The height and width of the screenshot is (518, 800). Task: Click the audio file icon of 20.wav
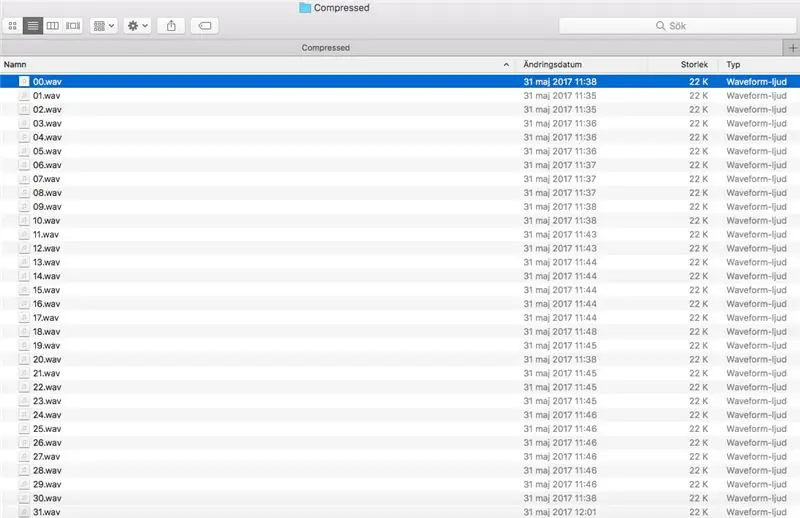[x=24, y=359]
